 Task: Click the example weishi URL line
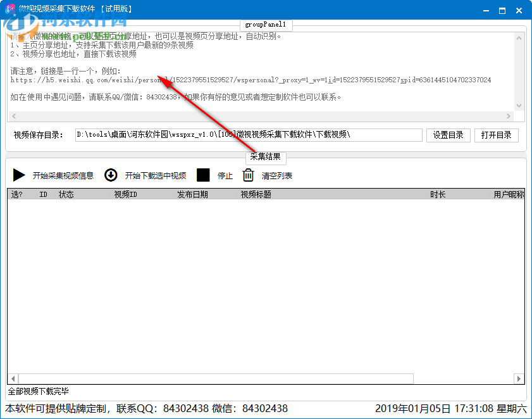pos(251,80)
